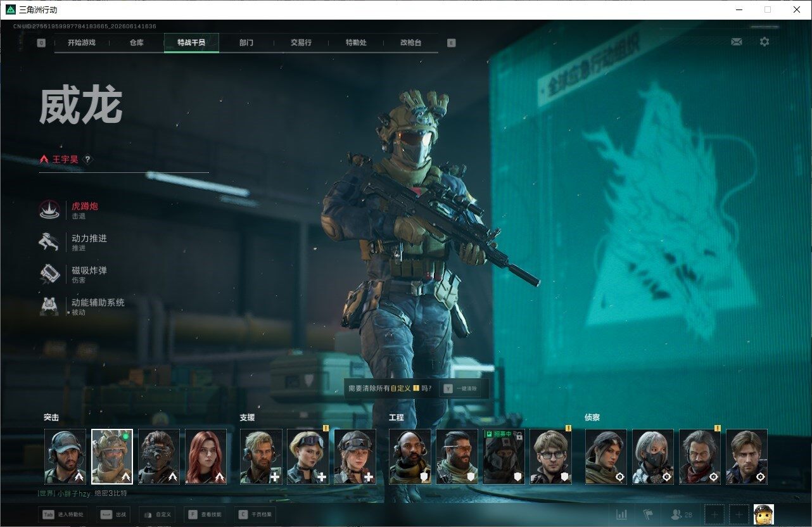Select the locked 招募中 operator portrait
This screenshot has width=812, height=527.
pyautogui.click(x=504, y=457)
